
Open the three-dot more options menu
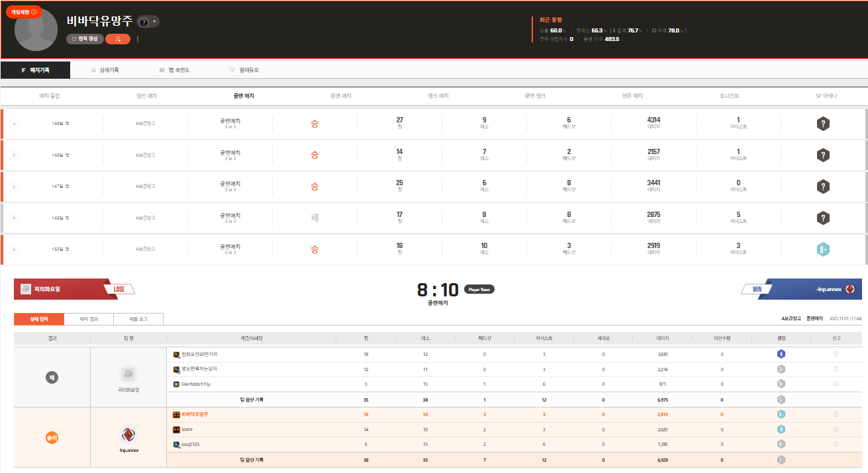coord(138,39)
